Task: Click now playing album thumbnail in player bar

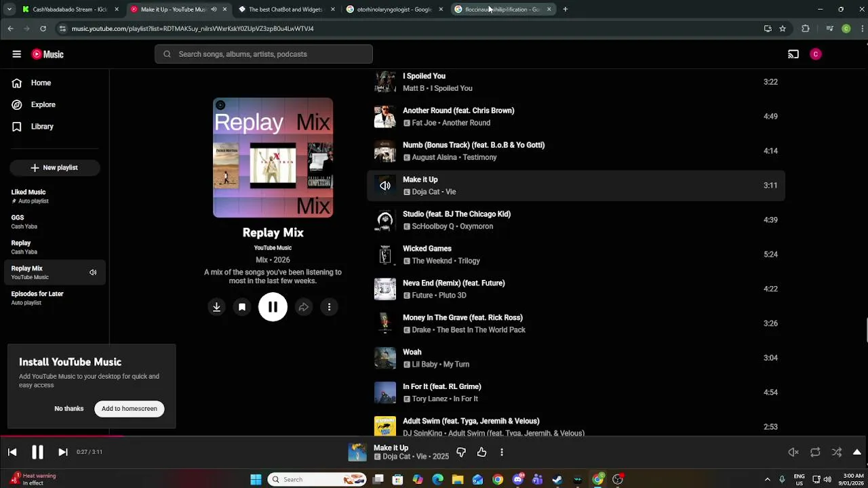Action: [357, 452]
